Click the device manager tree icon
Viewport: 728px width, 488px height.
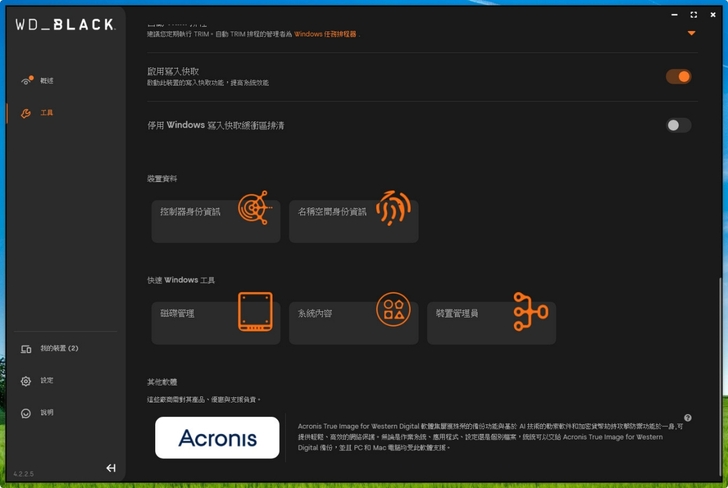point(531,312)
